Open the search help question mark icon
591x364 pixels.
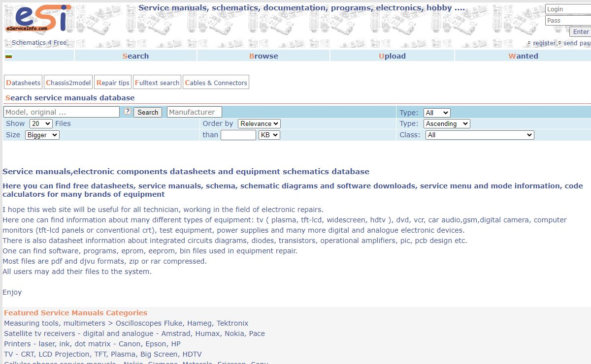tap(128, 111)
